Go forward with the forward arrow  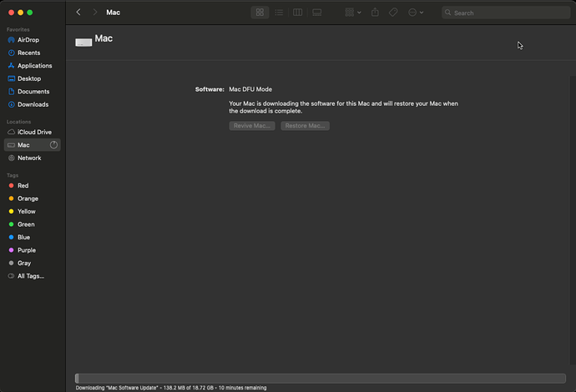(95, 13)
